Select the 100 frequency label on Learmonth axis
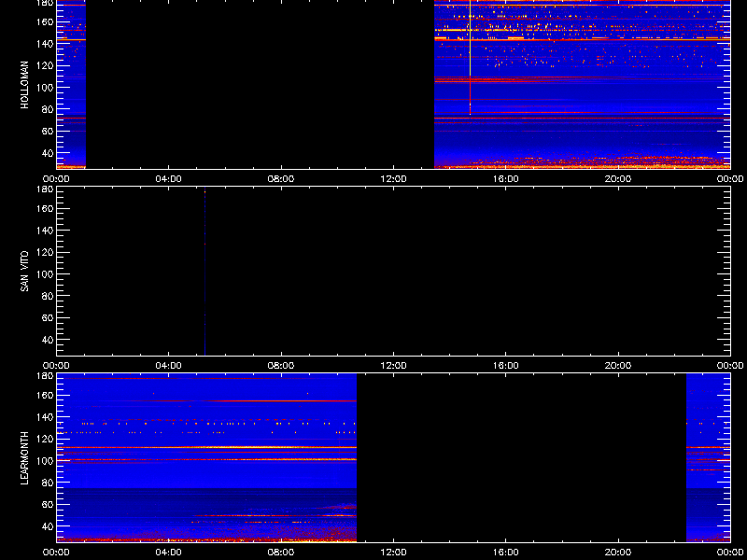Screen dimensions: 747x560 click(x=44, y=461)
